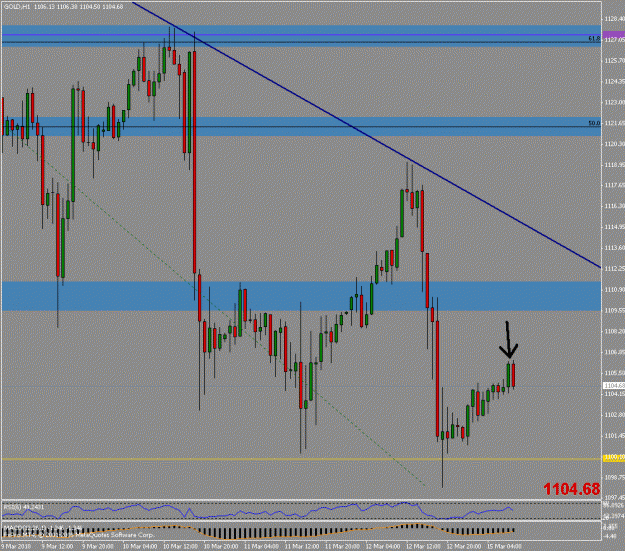
Task: Click the large red 1104.68 price label
Action: (x=572, y=489)
